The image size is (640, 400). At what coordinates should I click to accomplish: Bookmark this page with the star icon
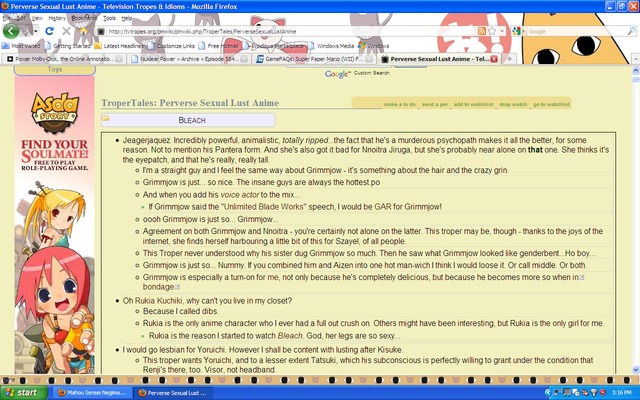coord(492,31)
